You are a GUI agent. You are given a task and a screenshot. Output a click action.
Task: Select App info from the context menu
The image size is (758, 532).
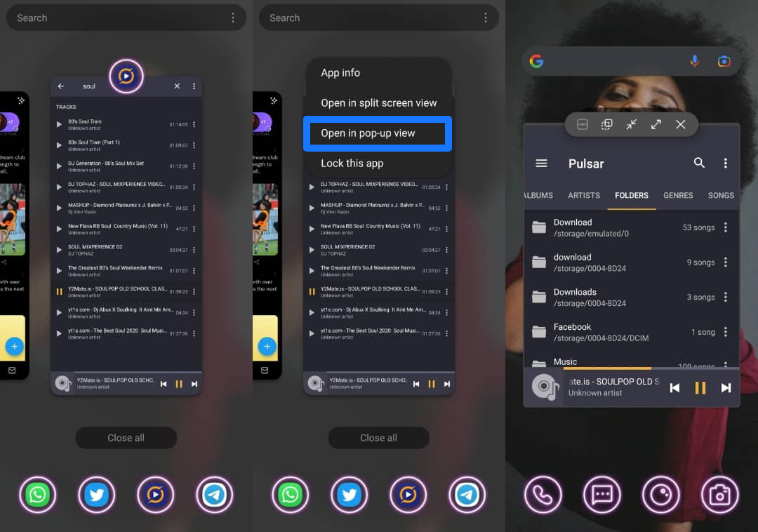point(340,73)
